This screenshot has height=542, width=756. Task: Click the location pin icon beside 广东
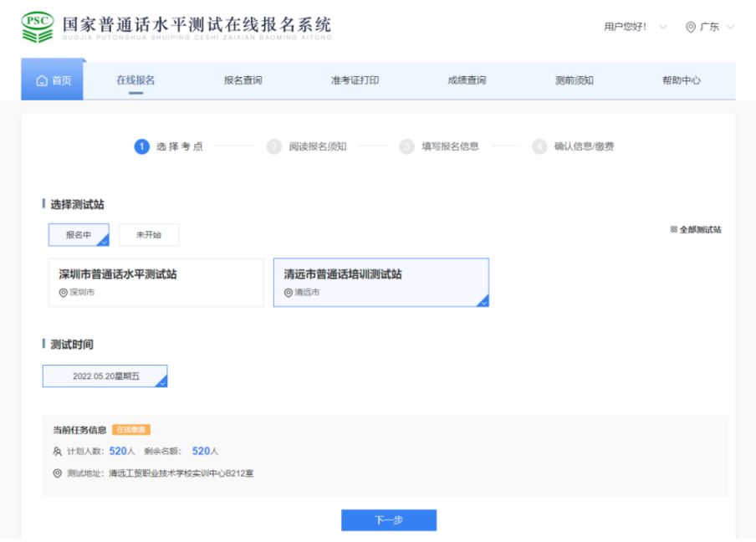pos(691,27)
